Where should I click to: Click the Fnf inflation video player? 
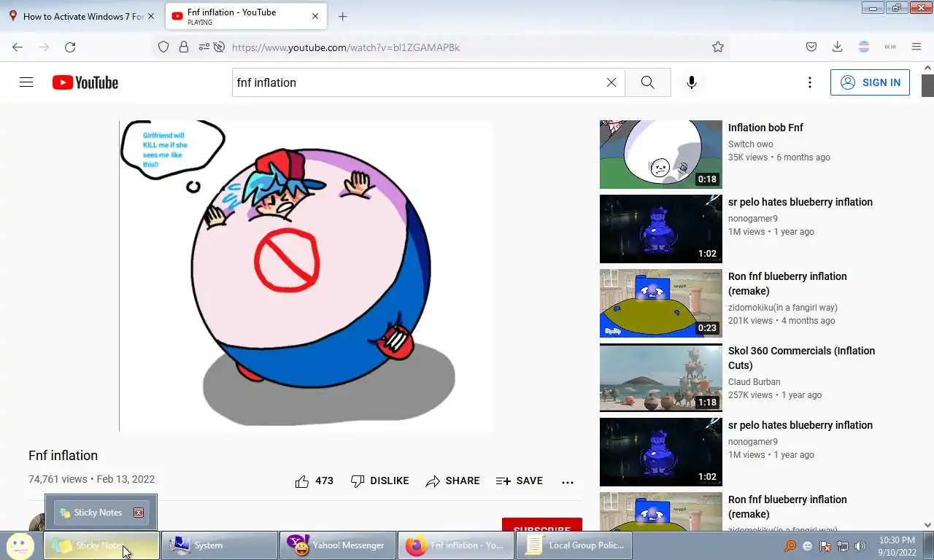306,276
